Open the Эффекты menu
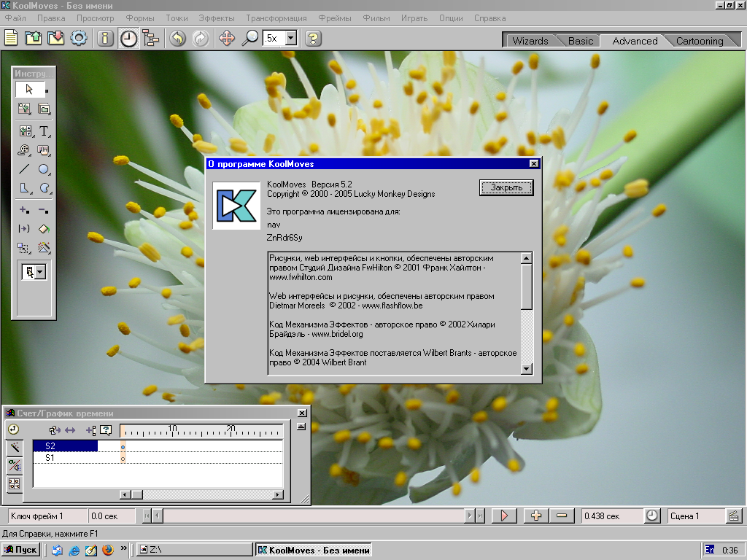 pos(217,17)
